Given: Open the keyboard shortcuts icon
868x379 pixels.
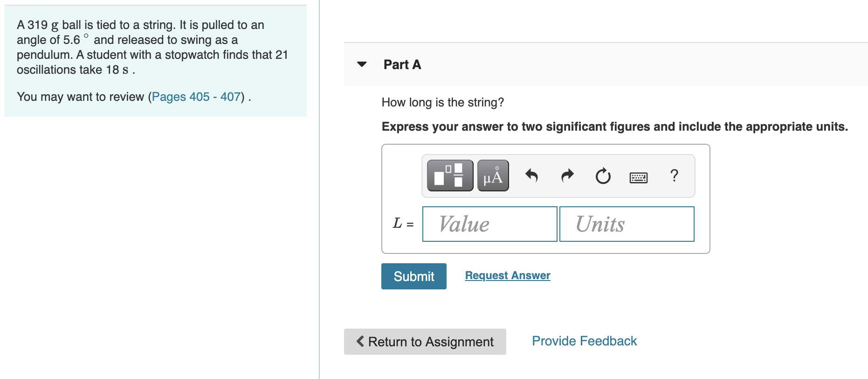Looking at the screenshot, I should coord(638,177).
